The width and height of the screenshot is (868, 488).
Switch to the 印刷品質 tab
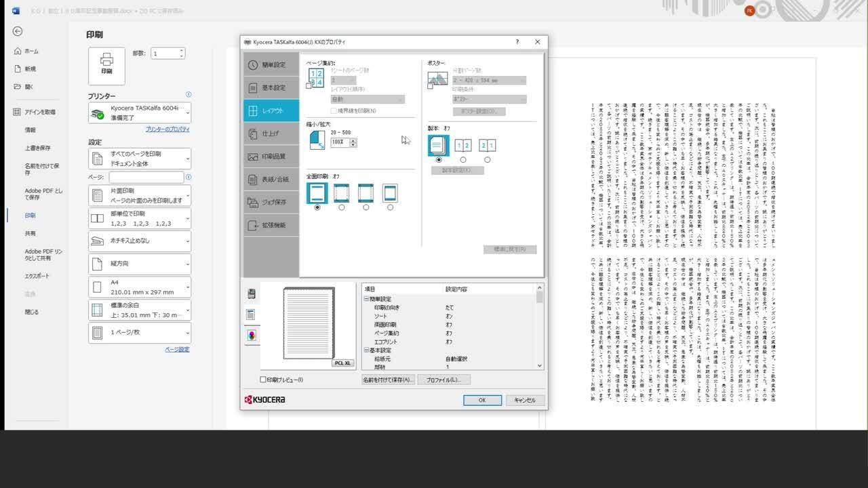point(271,157)
